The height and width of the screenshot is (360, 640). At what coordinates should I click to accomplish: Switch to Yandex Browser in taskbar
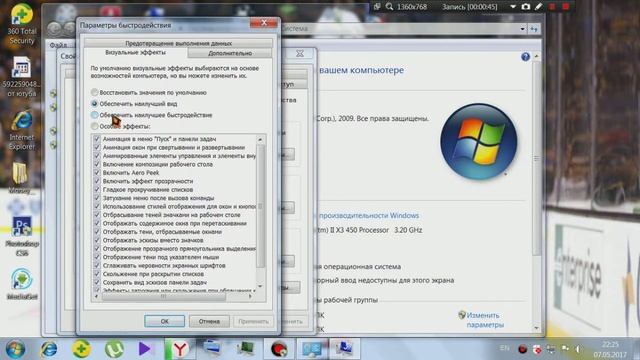[180, 349]
